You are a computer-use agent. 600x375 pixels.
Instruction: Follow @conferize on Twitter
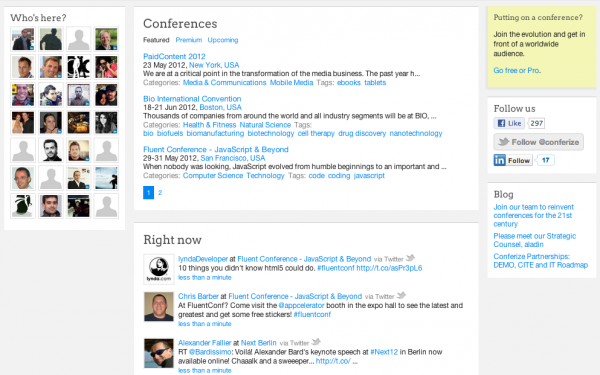[538, 142]
